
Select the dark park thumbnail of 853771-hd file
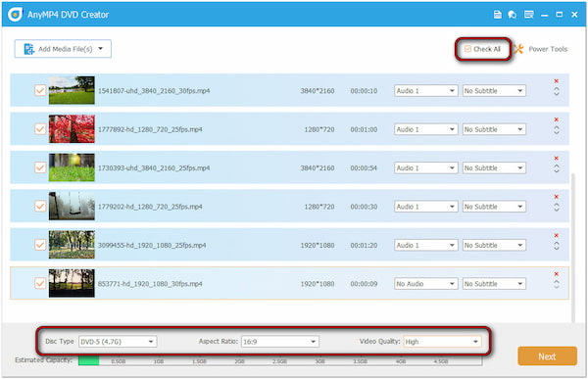72,283
